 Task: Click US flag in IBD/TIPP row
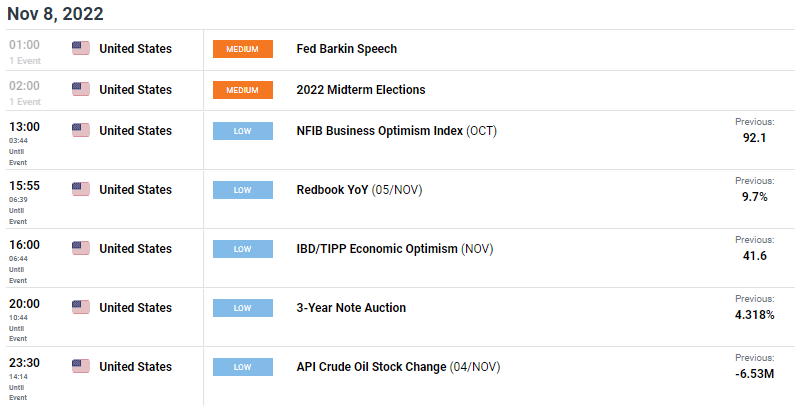tap(81, 248)
